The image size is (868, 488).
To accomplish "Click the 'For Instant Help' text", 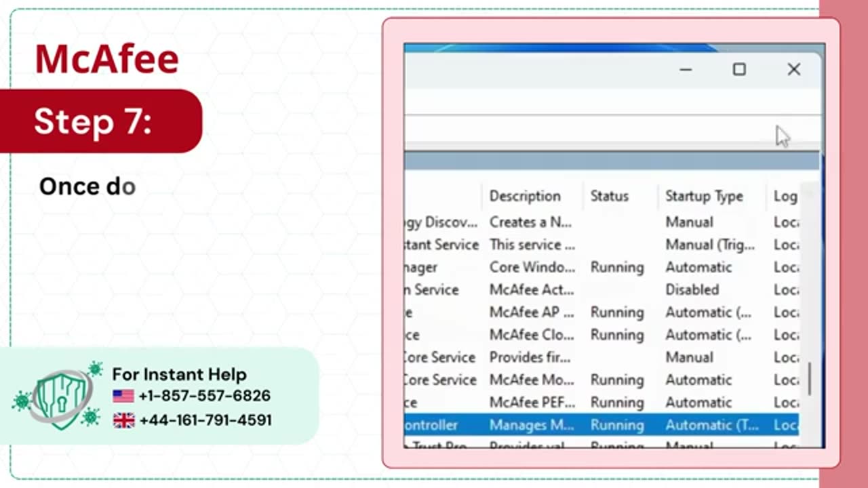I will point(179,374).
